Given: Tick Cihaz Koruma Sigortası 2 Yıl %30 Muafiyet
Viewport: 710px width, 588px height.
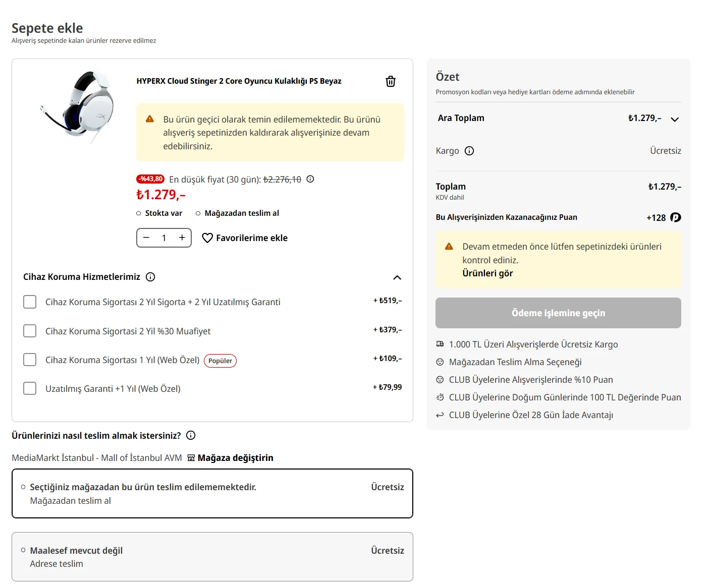Looking at the screenshot, I should [30, 331].
